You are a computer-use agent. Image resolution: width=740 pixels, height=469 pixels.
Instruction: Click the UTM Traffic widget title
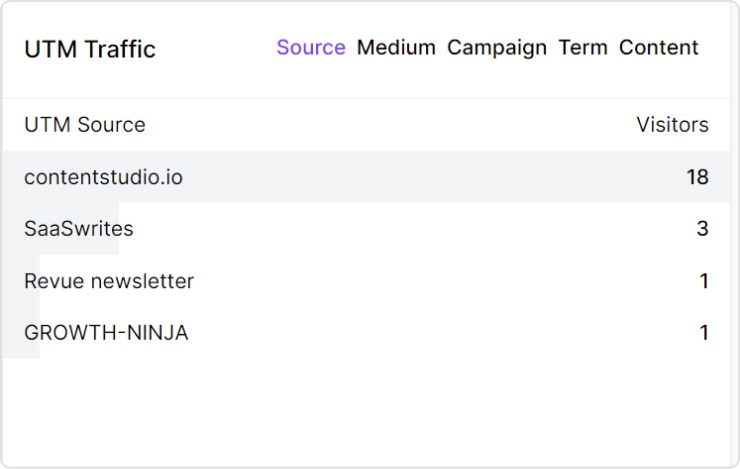point(90,49)
